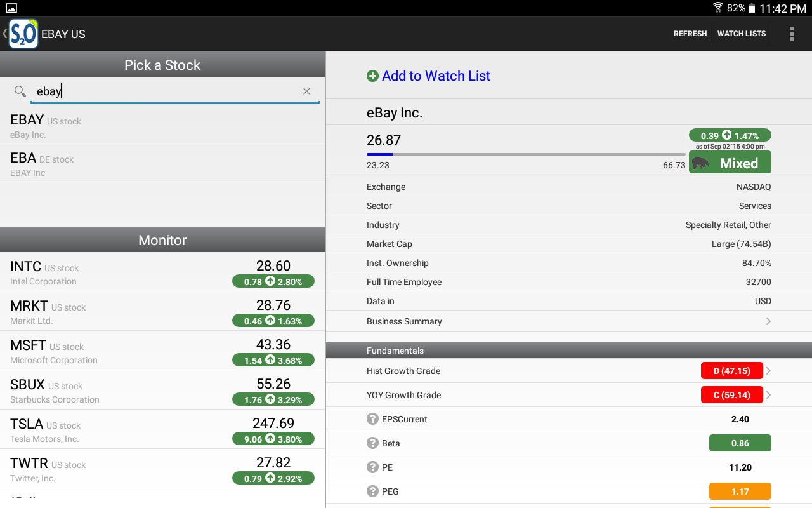Click Add to Watch List link
Screen dimensions: 812x508
click(x=436, y=76)
